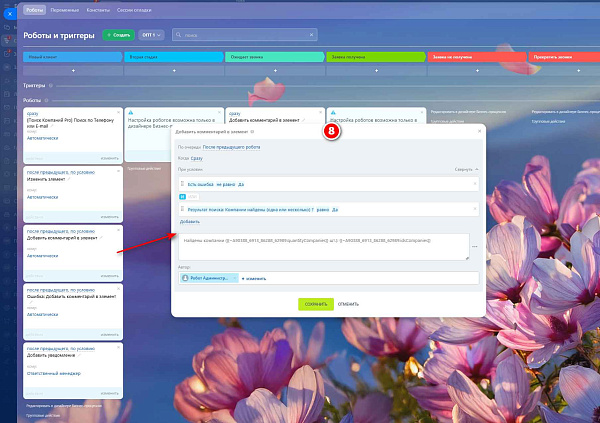This screenshot has width=600, height=423.
Task: Remove the Есть ошибка condition row
Action: click(475, 184)
